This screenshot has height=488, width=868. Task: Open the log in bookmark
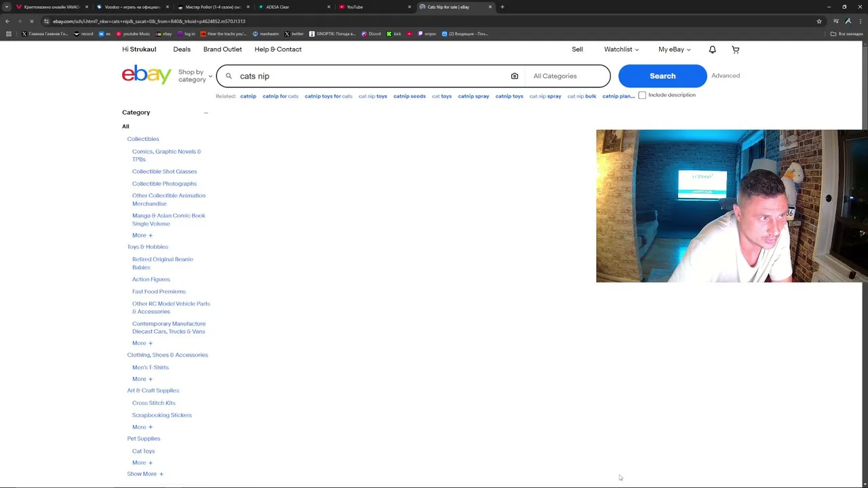coord(186,34)
